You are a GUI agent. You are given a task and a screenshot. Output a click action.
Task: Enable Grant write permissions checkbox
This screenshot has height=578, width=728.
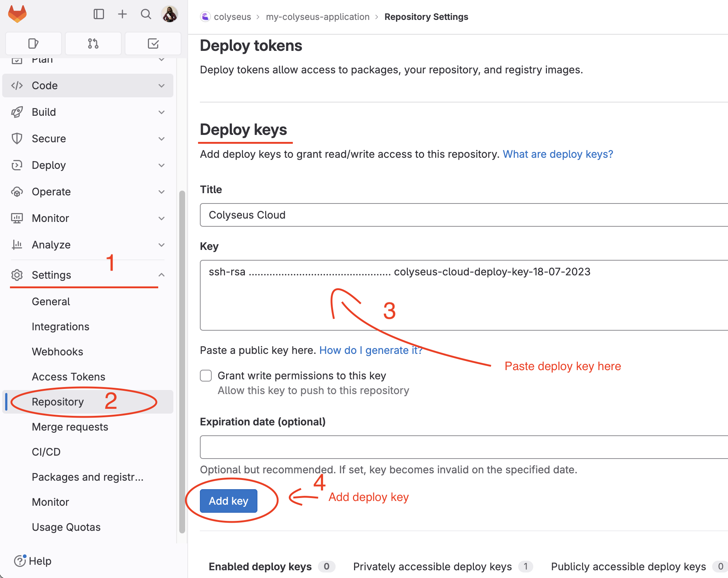click(x=206, y=376)
